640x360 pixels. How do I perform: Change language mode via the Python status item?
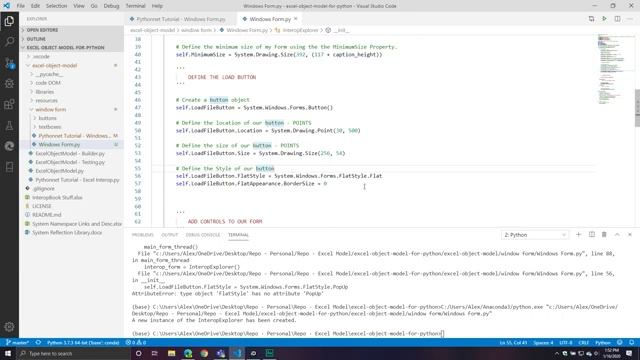click(603, 342)
